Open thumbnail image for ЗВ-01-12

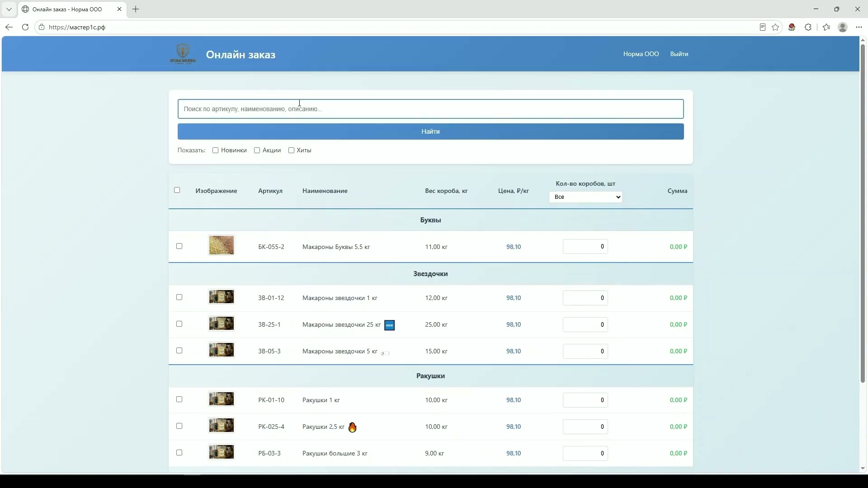tap(222, 297)
